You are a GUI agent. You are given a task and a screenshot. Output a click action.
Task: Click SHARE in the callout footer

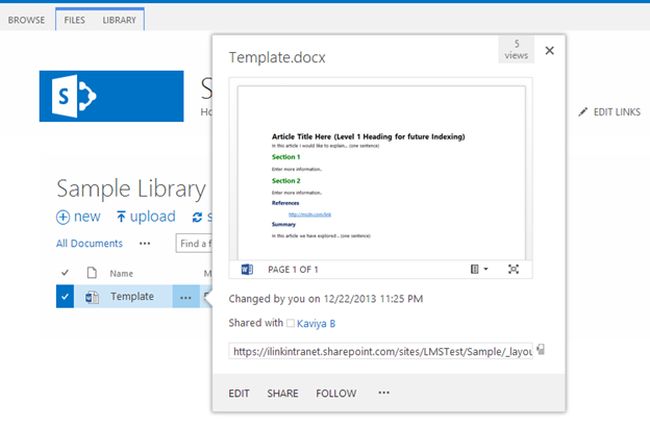coord(282,393)
